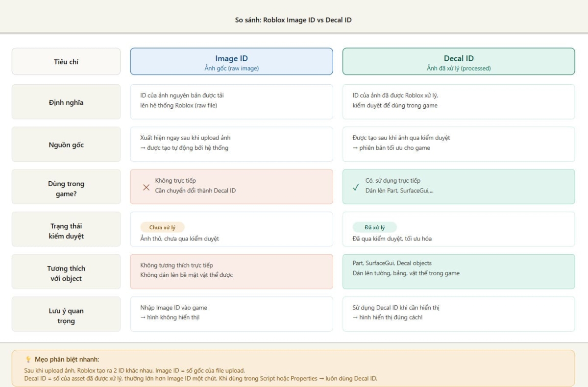
Task: Select the Image ID column header
Action: (x=231, y=62)
